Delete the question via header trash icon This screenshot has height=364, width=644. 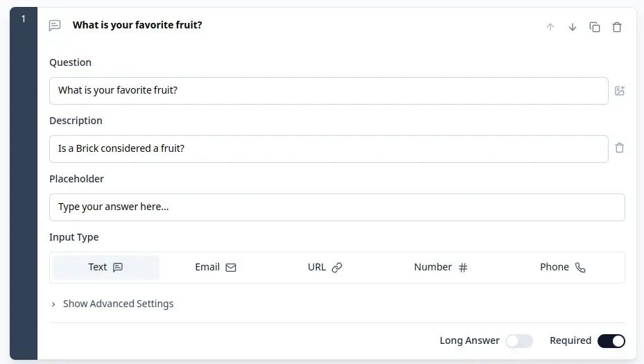click(x=617, y=27)
